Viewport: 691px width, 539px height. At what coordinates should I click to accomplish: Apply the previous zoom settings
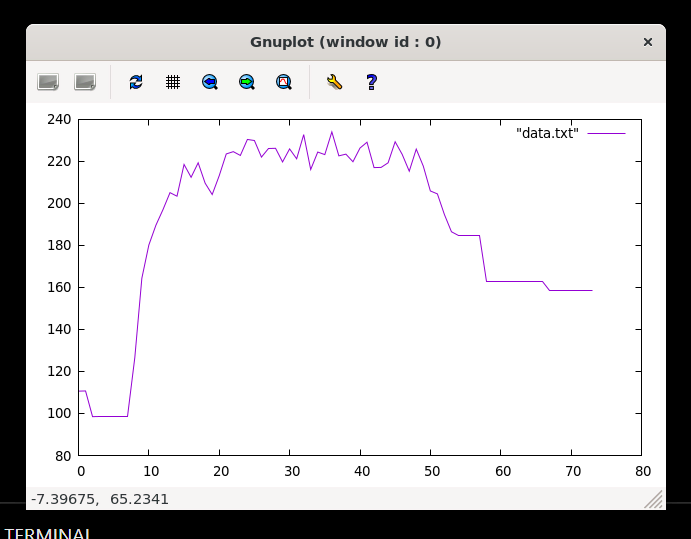click(x=210, y=82)
